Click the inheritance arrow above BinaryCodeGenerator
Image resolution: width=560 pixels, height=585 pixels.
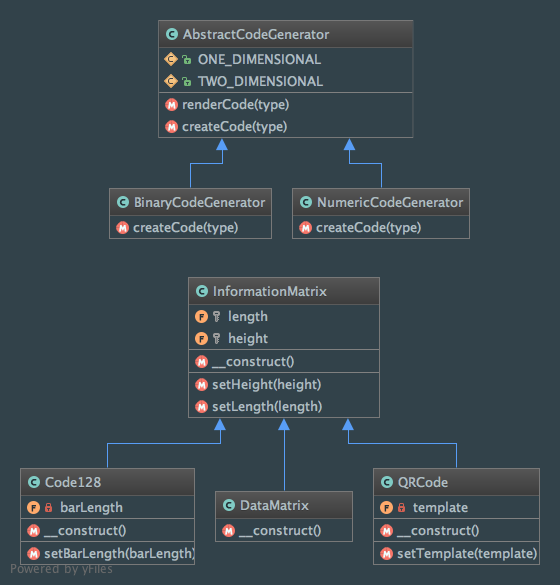(x=222, y=145)
